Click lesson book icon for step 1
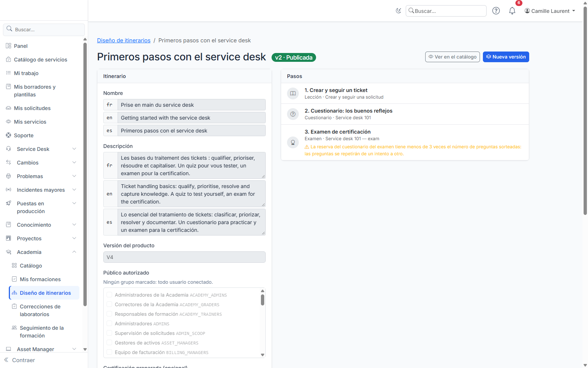This screenshot has height=368, width=588. tap(293, 93)
